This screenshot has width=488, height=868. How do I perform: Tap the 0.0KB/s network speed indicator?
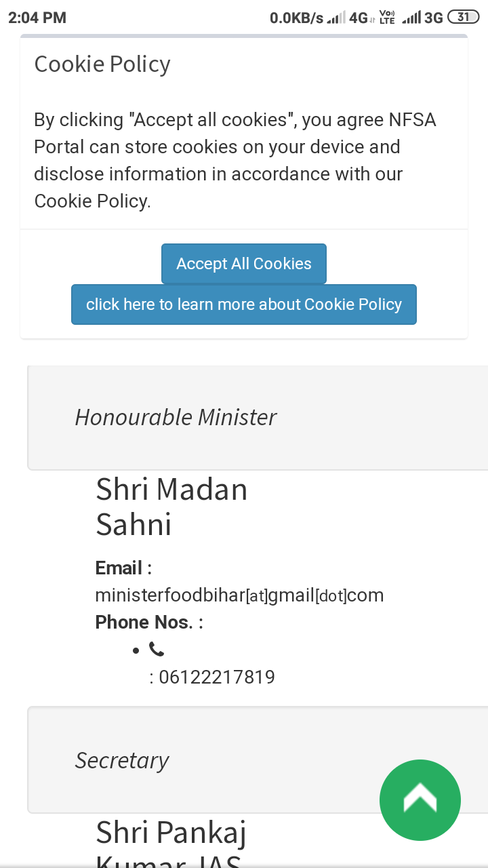point(297,18)
